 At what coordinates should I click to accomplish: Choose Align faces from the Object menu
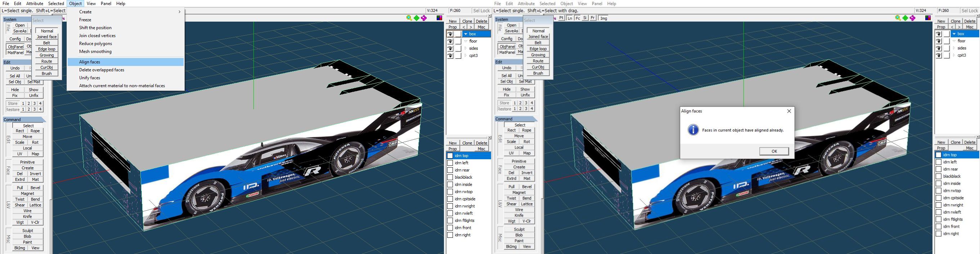tap(90, 62)
